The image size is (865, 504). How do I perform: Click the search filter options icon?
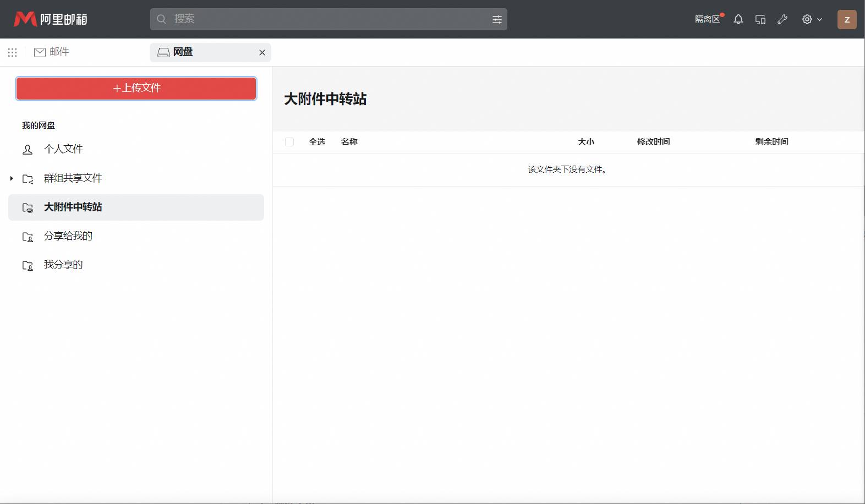[x=497, y=19]
